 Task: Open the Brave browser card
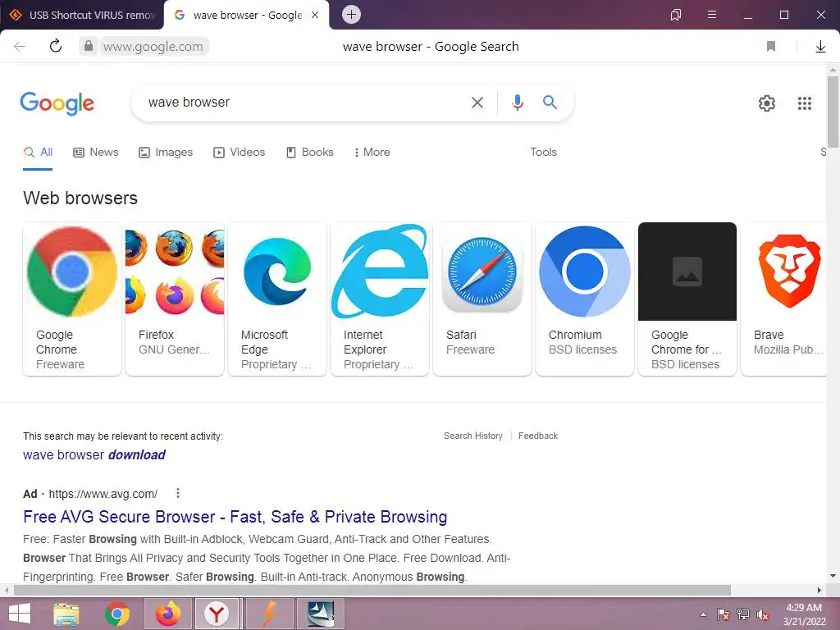[783, 299]
